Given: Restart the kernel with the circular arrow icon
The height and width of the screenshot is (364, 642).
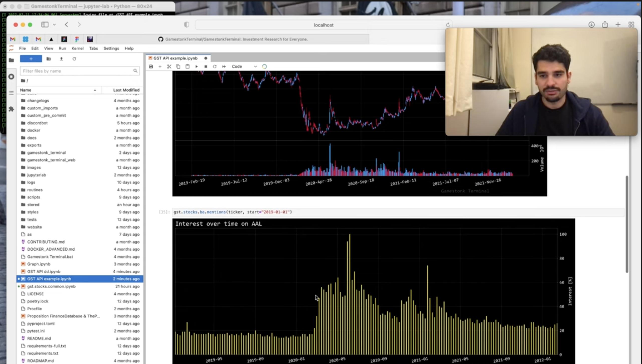Looking at the screenshot, I should point(215,66).
